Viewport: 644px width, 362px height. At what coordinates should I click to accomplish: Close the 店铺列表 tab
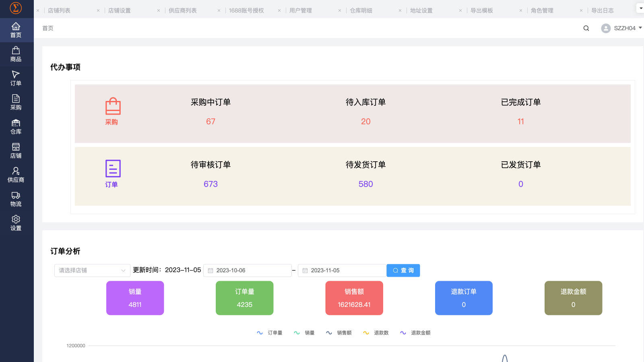tap(98, 10)
